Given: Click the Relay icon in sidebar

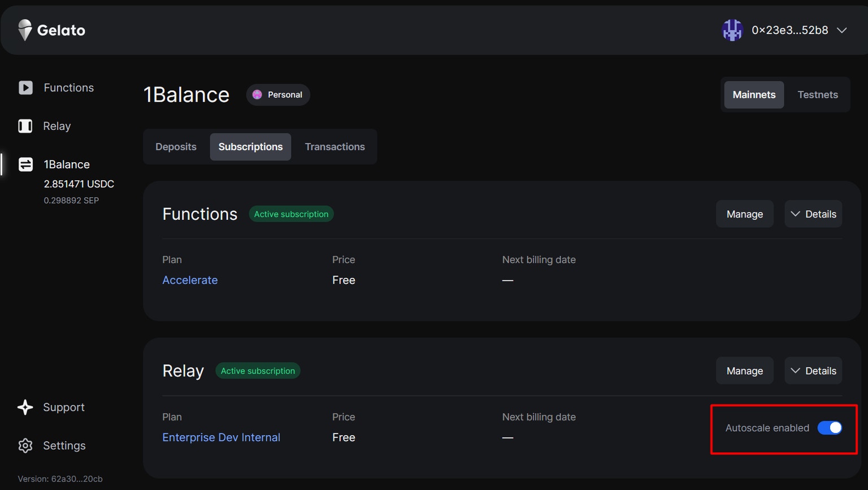Looking at the screenshot, I should 25,126.
